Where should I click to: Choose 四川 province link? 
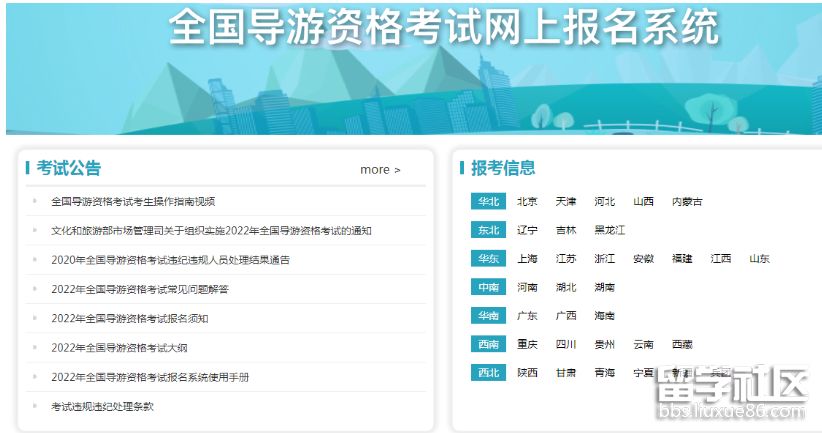[566, 344]
